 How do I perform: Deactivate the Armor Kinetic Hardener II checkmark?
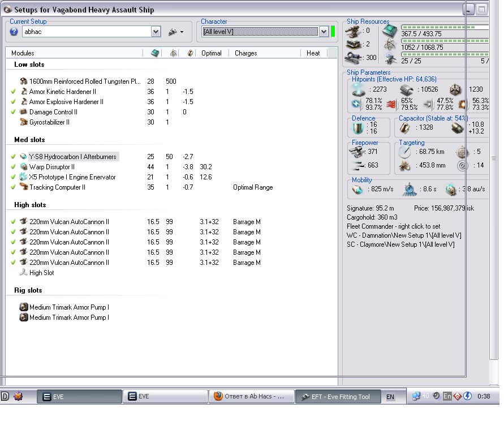pos(13,92)
